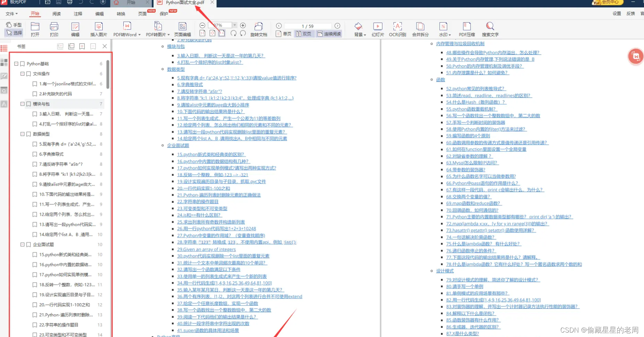Run OCR识别 text recognition
644x337 pixels.
[398, 29]
